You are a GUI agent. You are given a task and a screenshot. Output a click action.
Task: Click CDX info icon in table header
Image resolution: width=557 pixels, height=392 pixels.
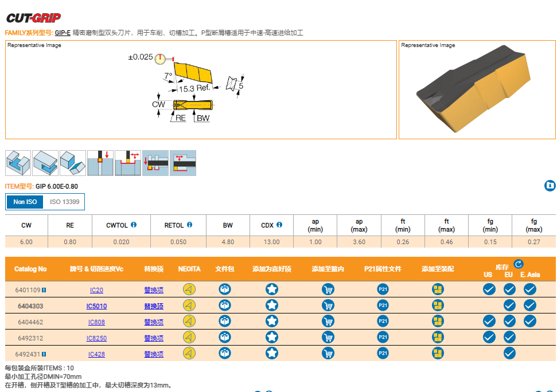279,225
